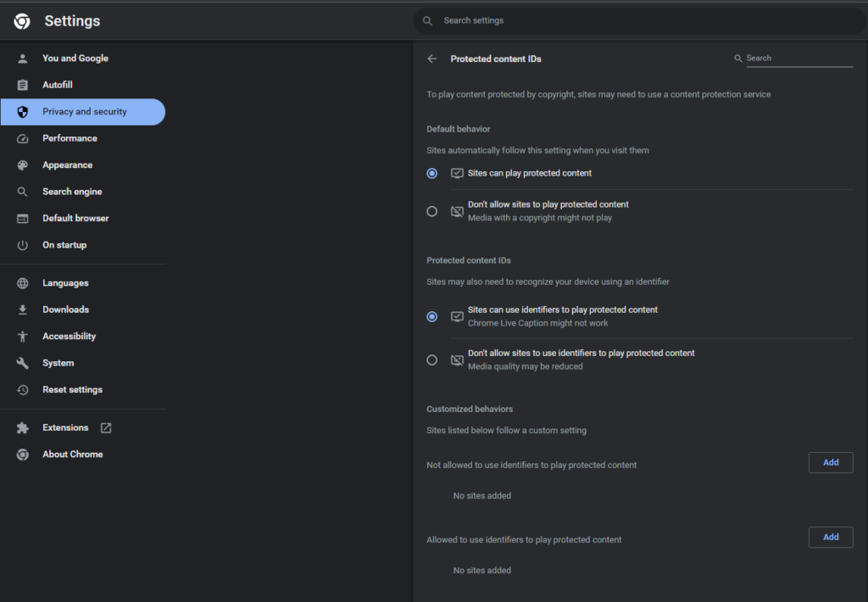Open the About Chrome section
Viewport: 868px width, 602px height.
point(72,454)
